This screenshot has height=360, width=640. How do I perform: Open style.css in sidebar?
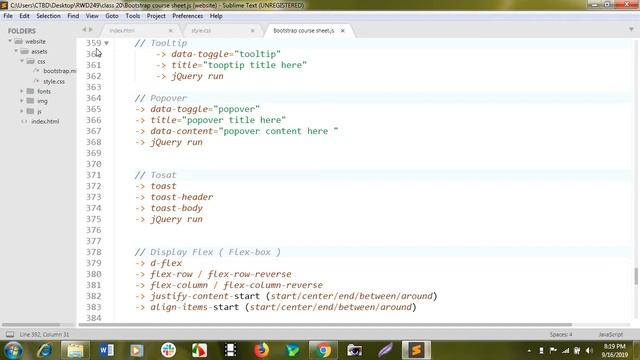click(54, 81)
